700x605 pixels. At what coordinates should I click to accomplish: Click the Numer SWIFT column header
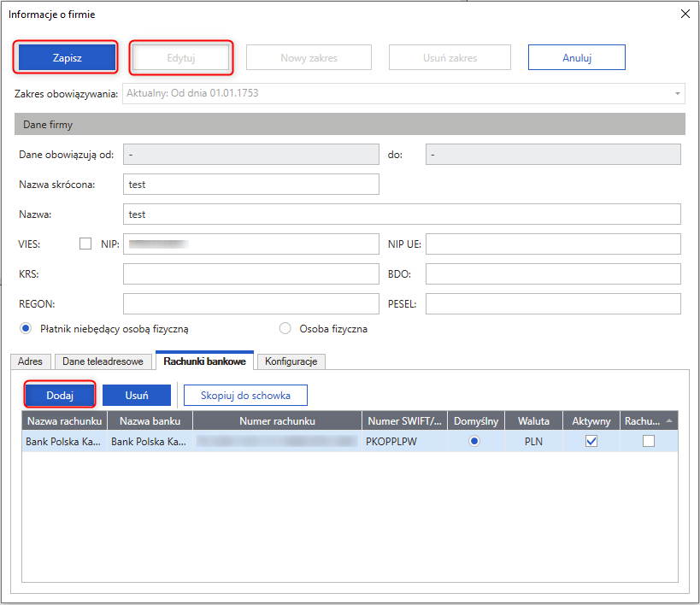tap(404, 420)
